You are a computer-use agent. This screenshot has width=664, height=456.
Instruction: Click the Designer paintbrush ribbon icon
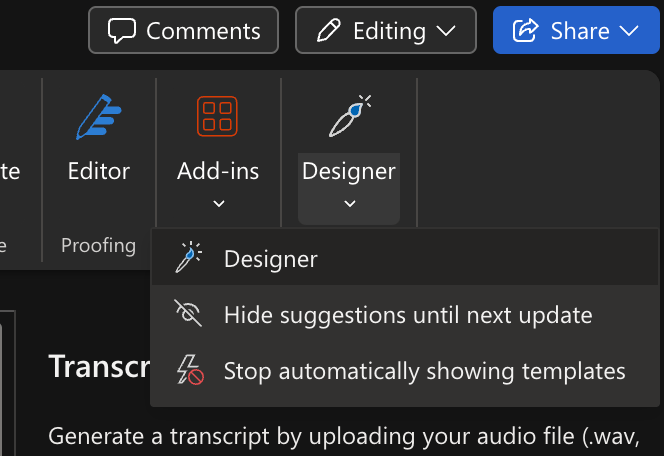[350, 116]
